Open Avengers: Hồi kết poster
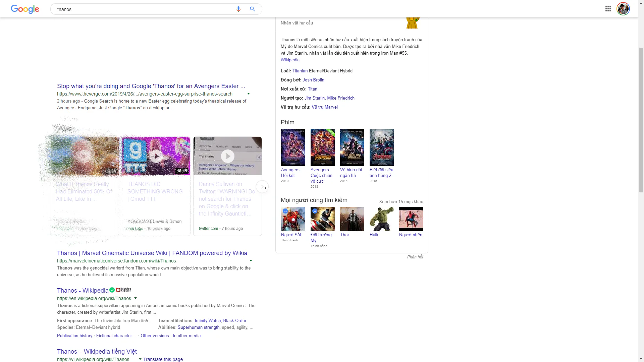Screen dimensions: 644x362 [293, 147]
